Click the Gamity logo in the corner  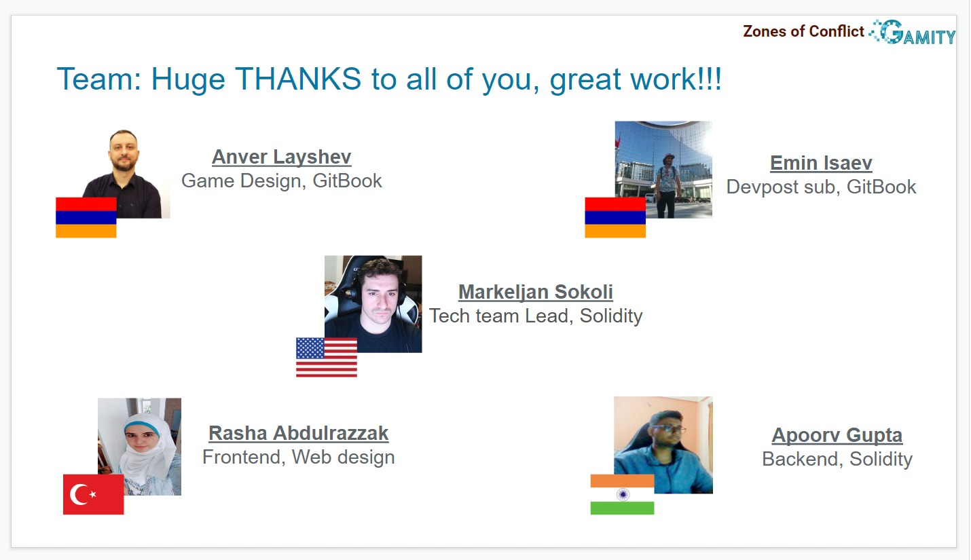click(x=913, y=32)
